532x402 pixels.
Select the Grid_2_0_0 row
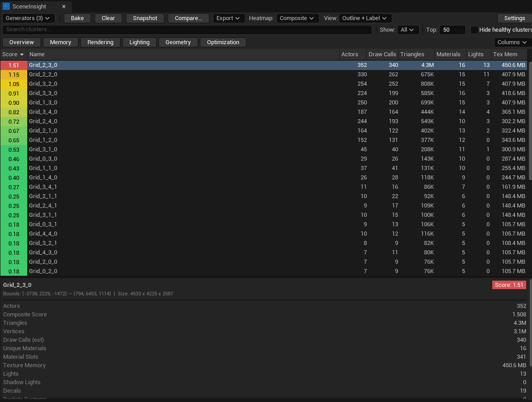pos(264,262)
